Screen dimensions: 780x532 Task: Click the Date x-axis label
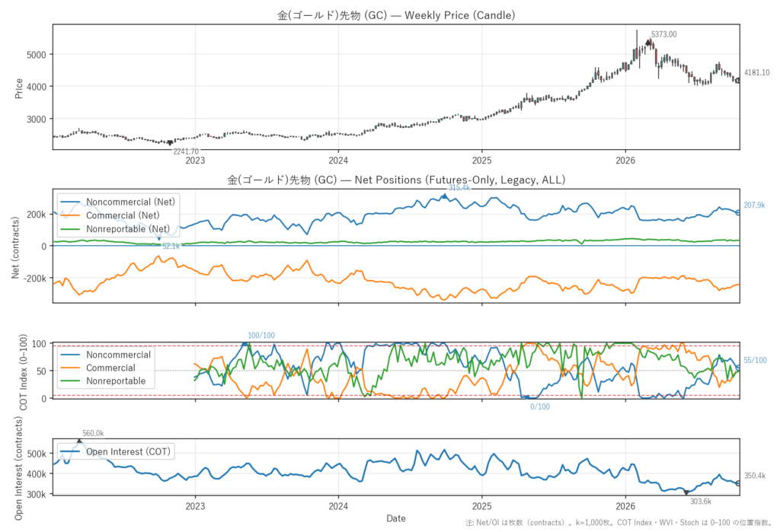click(396, 518)
